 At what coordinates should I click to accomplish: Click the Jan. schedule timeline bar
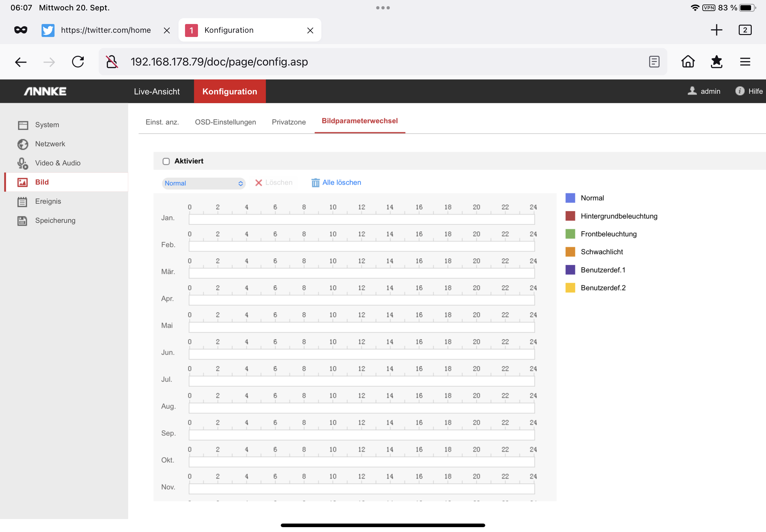(362, 219)
